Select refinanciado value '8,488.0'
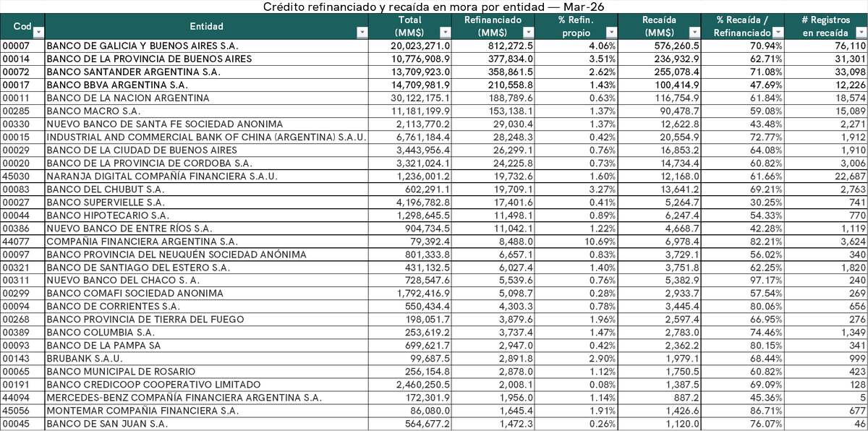The height and width of the screenshot is (431, 868). 493,241
